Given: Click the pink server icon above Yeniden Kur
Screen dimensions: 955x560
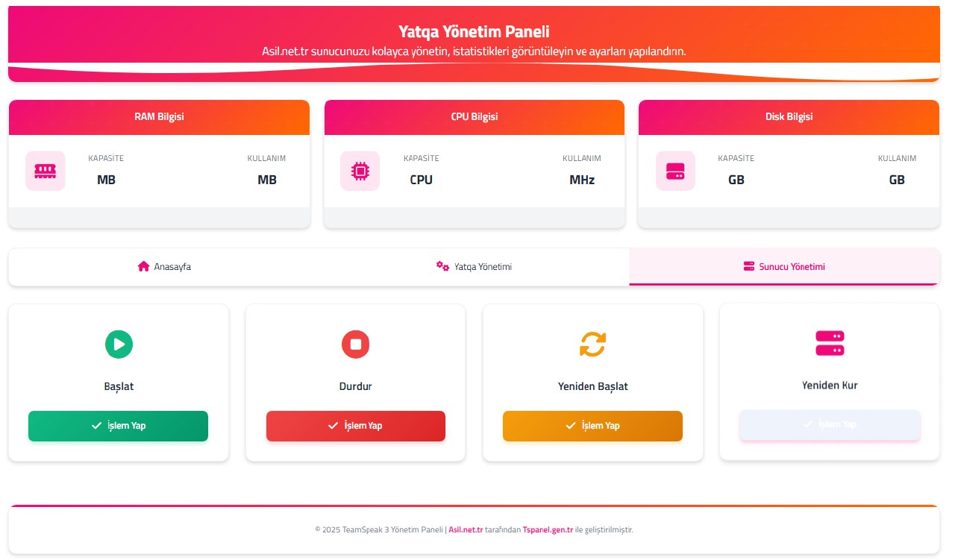Looking at the screenshot, I should click(830, 343).
